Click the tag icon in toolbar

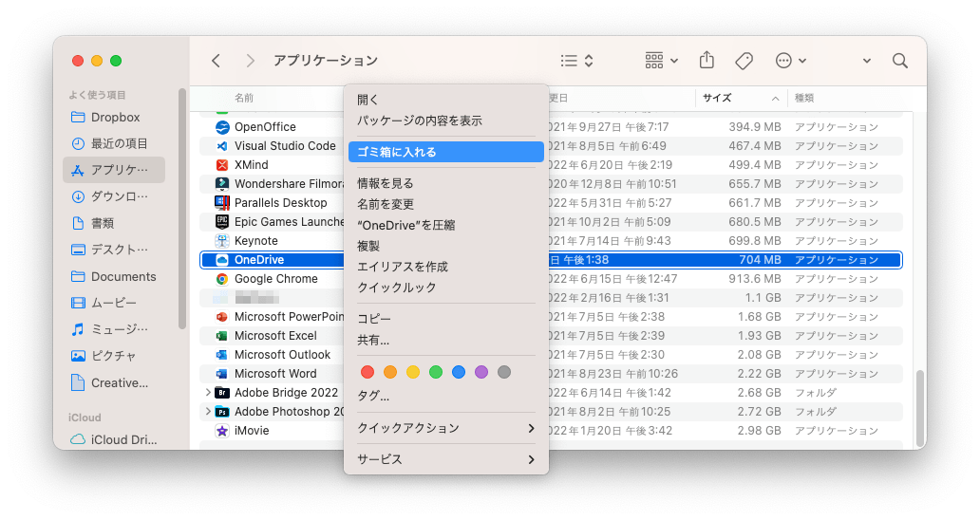(x=744, y=61)
